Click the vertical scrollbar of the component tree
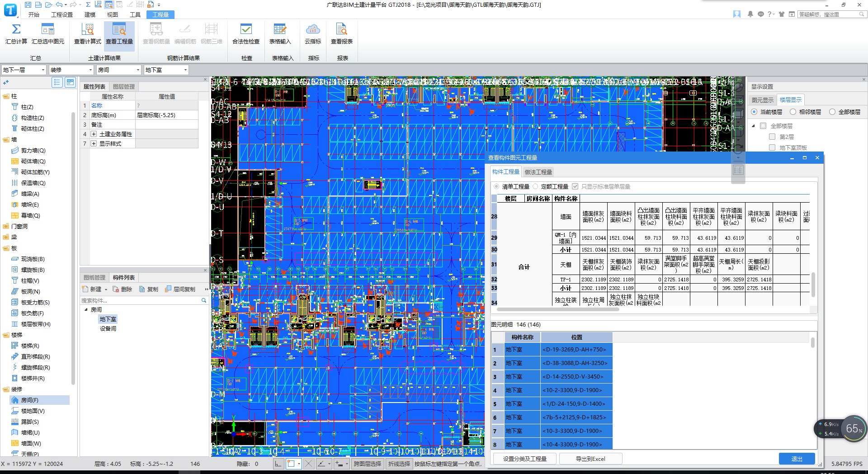 (x=73, y=249)
